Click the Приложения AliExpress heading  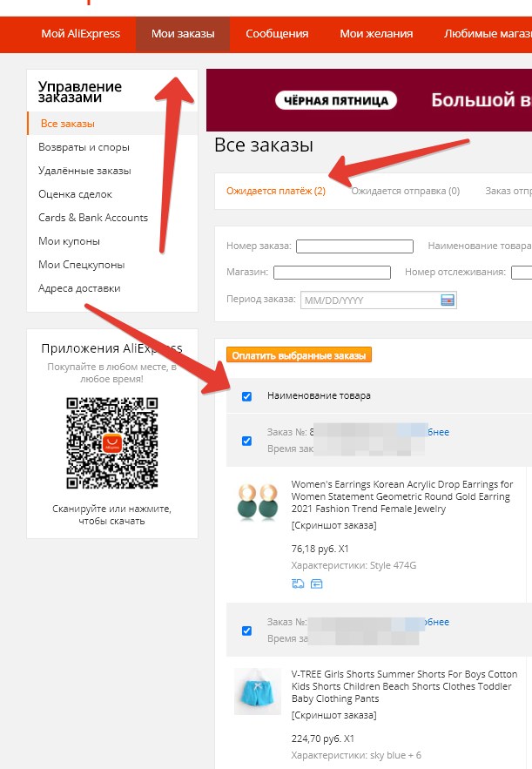(x=111, y=348)
